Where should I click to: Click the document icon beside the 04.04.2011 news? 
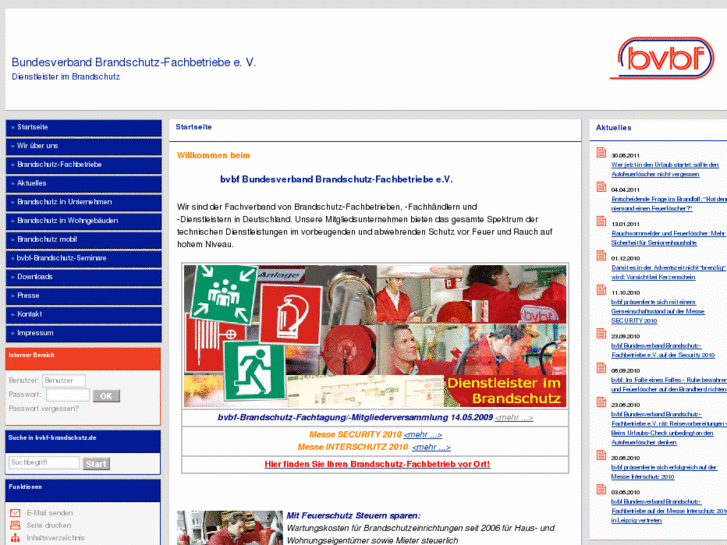(x=601, y=187)
